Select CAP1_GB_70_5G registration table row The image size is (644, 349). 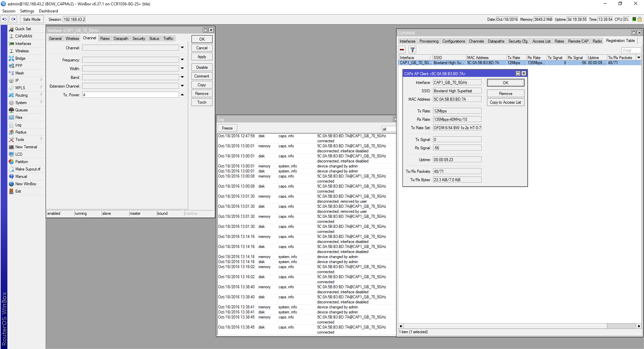(520, 63)
